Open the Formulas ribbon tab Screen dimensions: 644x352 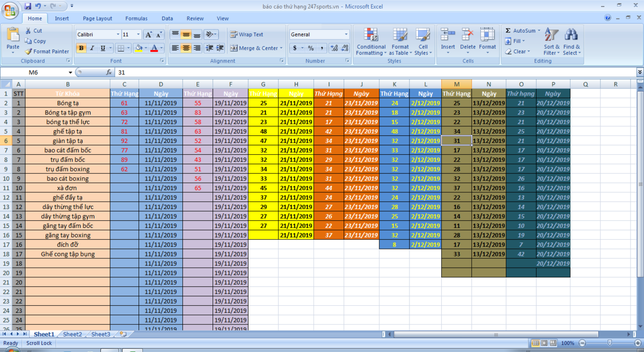[136, 18]
